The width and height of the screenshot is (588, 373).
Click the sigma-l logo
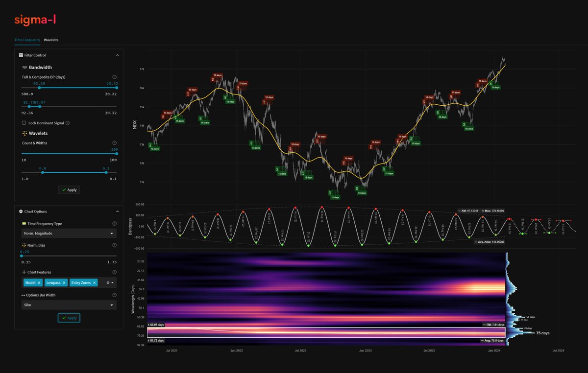[x=35, y=20]
